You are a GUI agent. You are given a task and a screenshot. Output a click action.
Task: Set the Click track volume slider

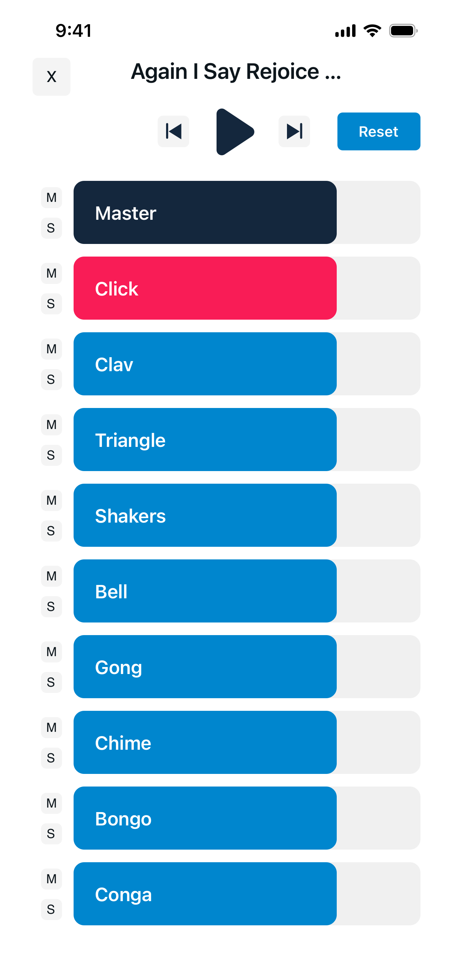[x=247, y=288]
